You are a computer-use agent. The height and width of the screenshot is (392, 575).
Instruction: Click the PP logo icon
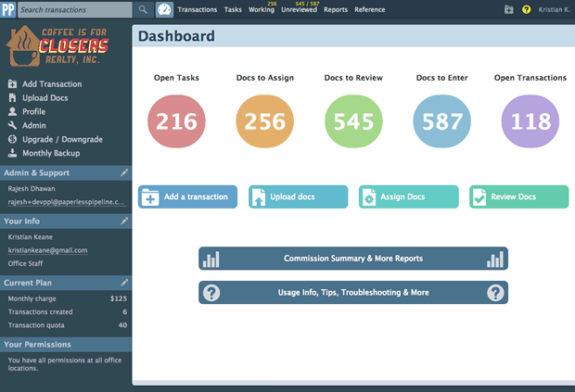coord(7,9)
